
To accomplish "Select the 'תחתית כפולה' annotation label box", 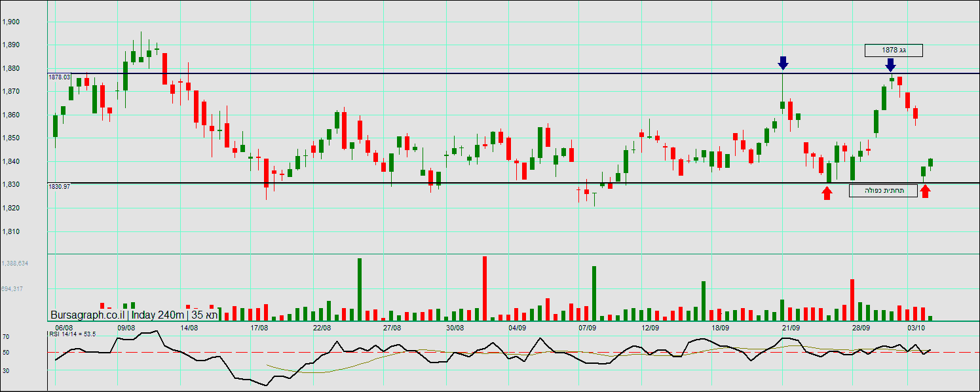I will coord(883,191).
